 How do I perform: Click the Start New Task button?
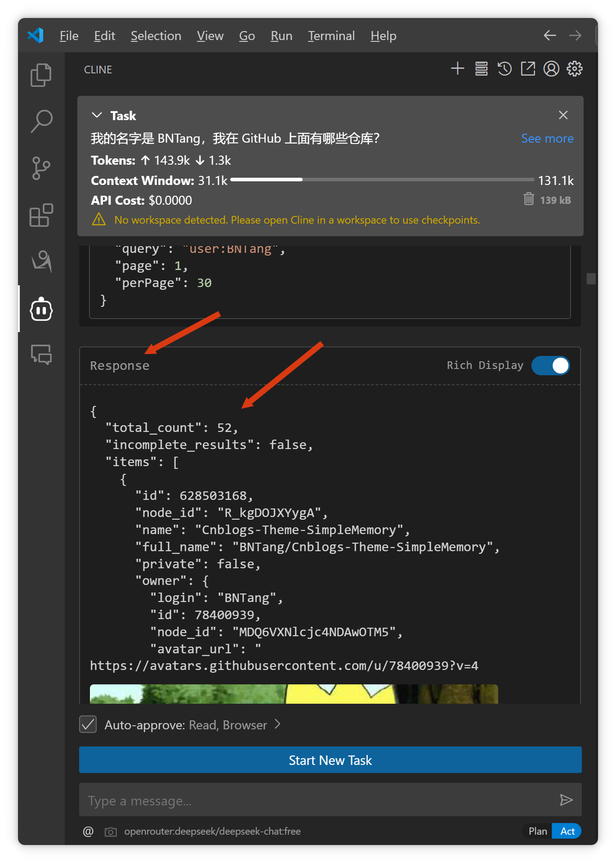click(330, 760)
